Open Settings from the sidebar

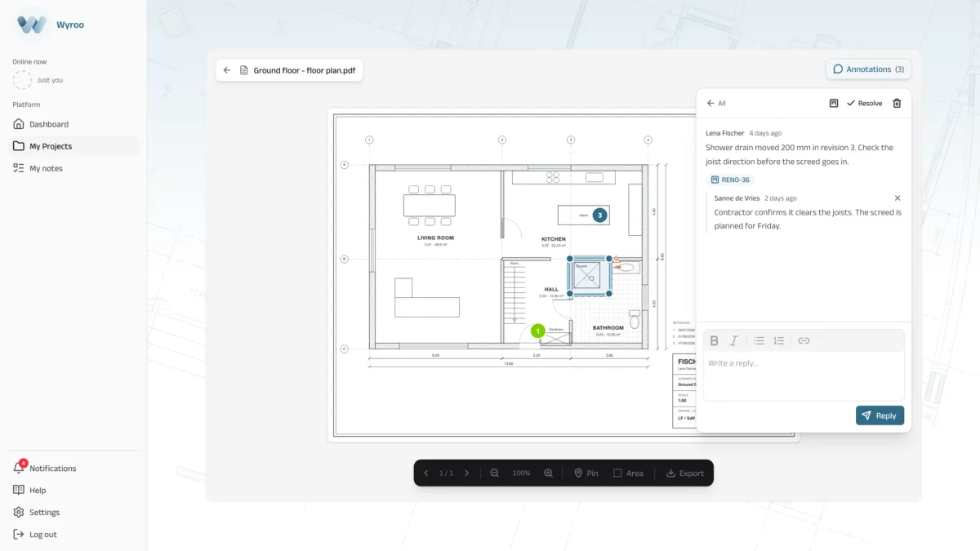click(x=73, y=513)
